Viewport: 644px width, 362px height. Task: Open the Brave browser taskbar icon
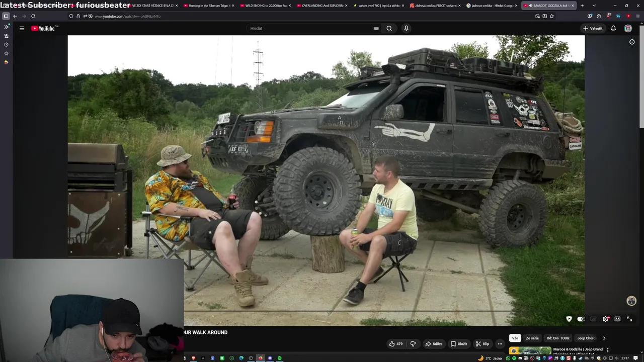pos(194,358)
